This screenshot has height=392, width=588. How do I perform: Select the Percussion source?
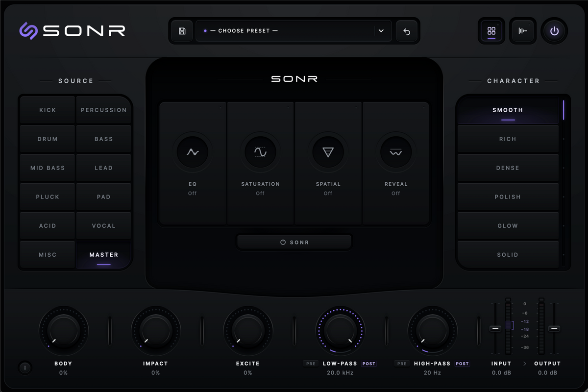(x=103, y=110)
